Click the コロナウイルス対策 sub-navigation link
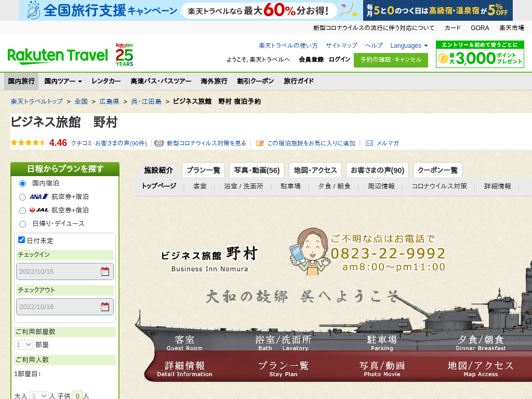 click(440, 187)
